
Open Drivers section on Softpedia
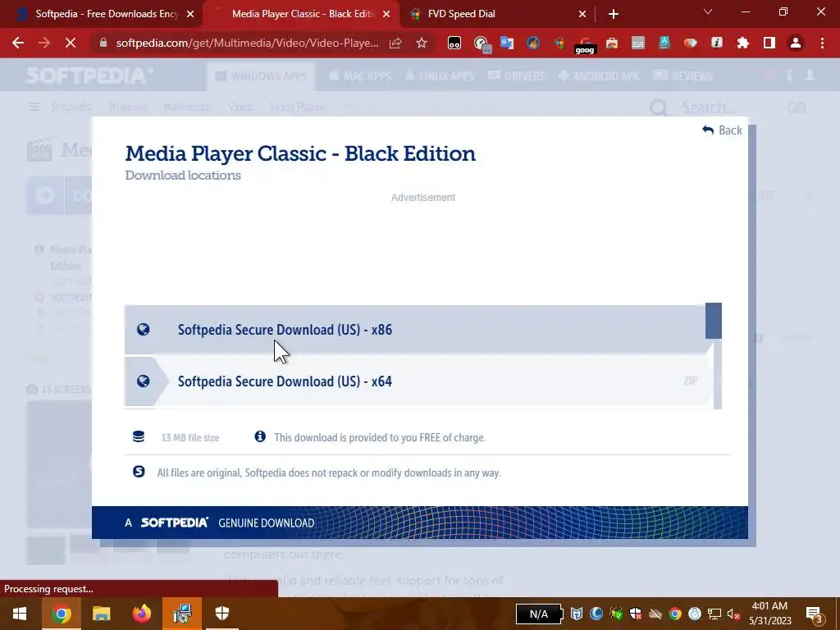(517, 76)
